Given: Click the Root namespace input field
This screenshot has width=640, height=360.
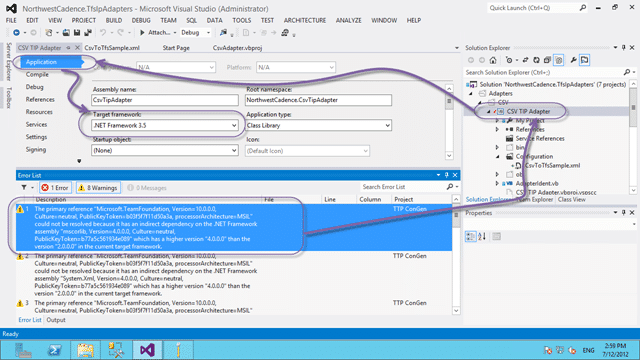Looking at the screenshot, I should click(x=318, y=100).
